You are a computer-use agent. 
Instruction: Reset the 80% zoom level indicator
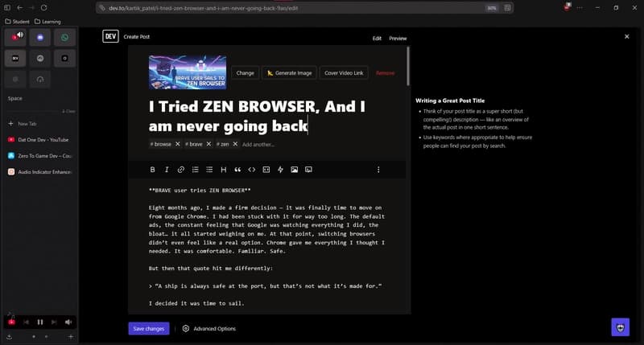tap(492, 8)
